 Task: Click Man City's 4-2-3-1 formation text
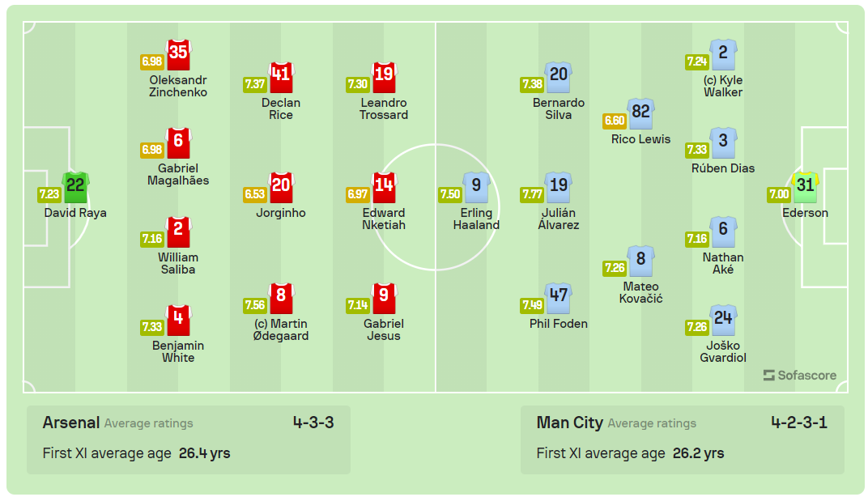799,423
